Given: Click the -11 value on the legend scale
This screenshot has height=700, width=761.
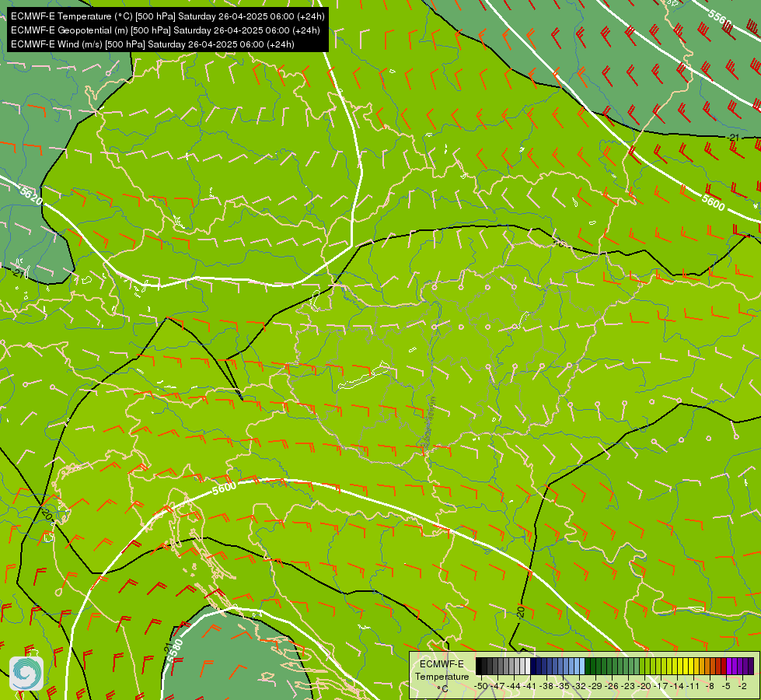Looking at the screenshot, I should (693, 686).
